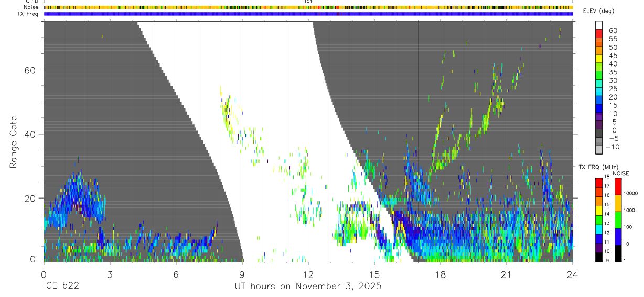
Task: Click the green 100–1000 swatch in NOISE colorbar
Action: pyautogui.click(x=618, y=220)
